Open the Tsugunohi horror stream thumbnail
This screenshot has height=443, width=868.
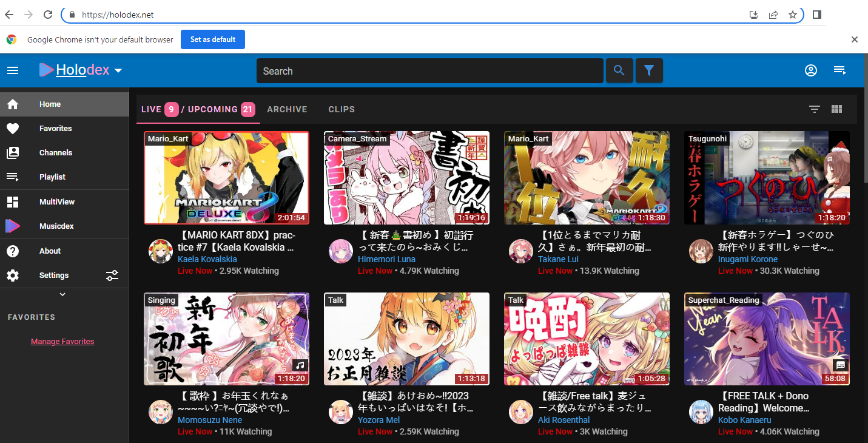click(x=767, y=178)
